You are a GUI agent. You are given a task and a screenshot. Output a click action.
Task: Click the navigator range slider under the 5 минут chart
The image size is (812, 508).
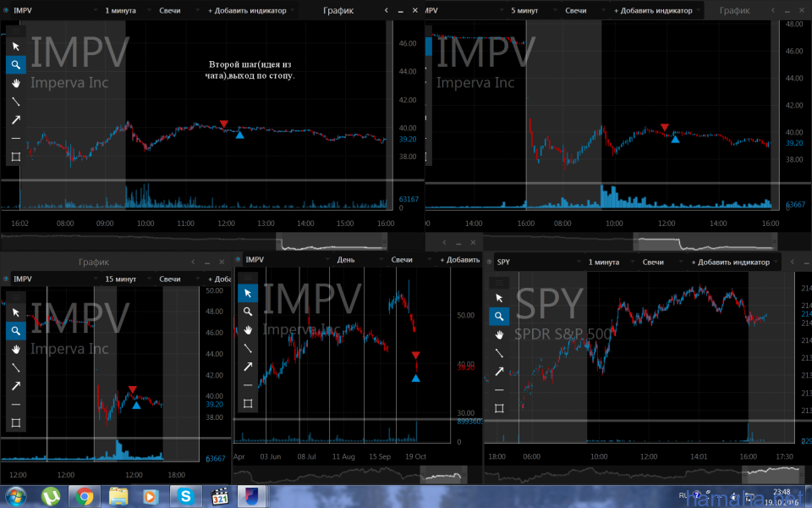(705, 241)
